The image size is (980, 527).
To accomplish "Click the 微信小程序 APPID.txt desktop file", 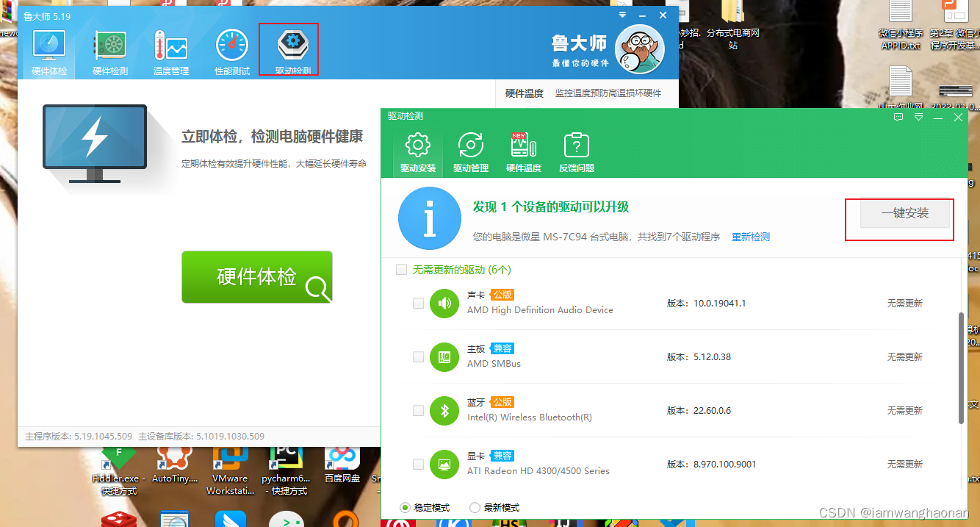I will coord(901,26).
